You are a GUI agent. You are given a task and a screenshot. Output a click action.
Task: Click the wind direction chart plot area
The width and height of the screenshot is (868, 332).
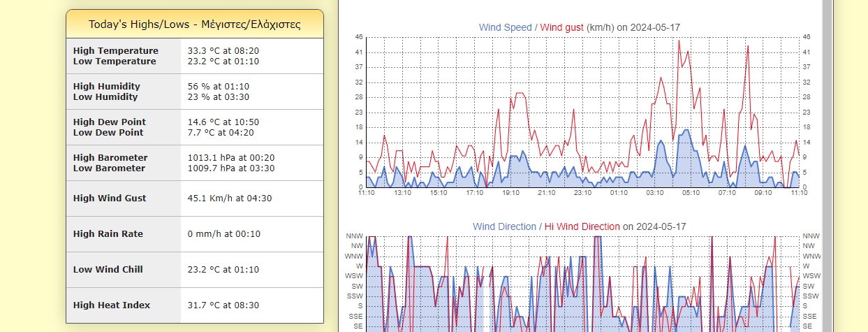pos(582,284)
